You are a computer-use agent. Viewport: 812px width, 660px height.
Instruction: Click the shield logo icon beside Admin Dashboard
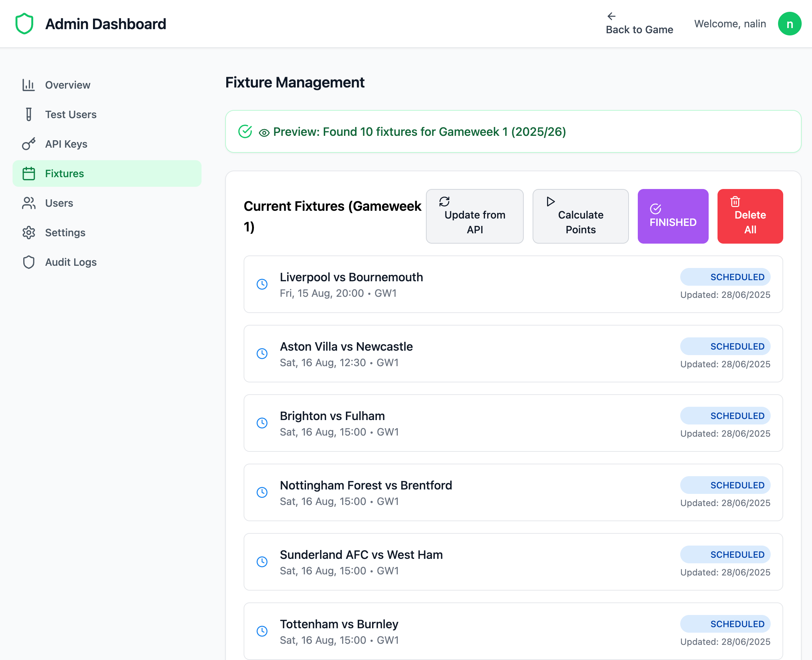pyautogui.click(x=24, y=24)
